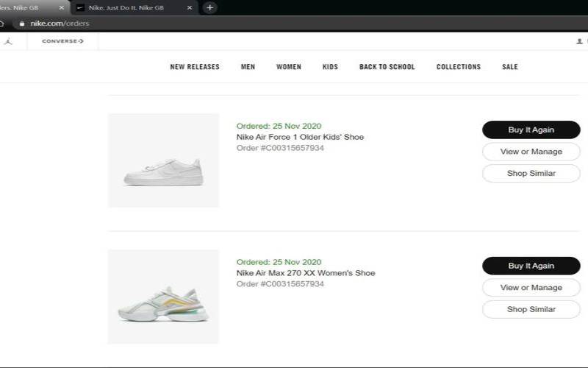Open the Back To School menu
588x368 pixels.
pyautogui.click(x=387, y=67)
